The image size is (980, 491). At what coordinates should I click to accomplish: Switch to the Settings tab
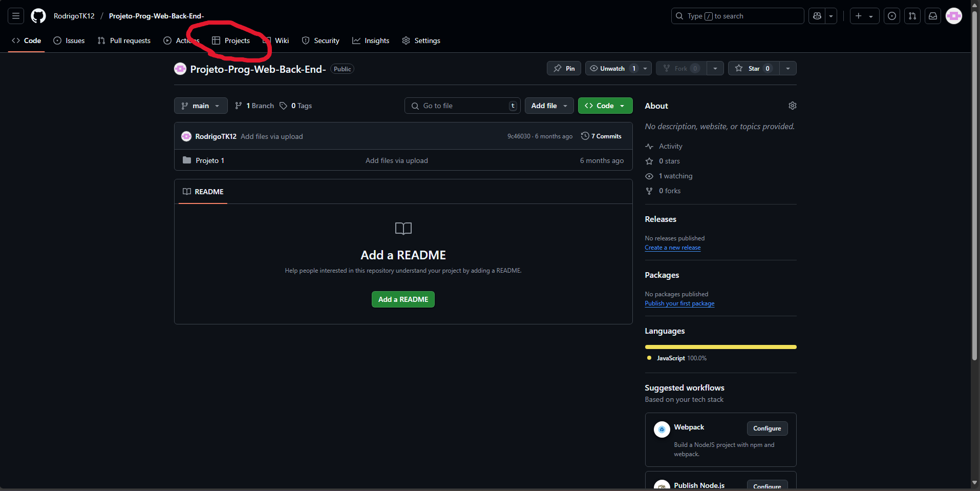coord(421,40)
